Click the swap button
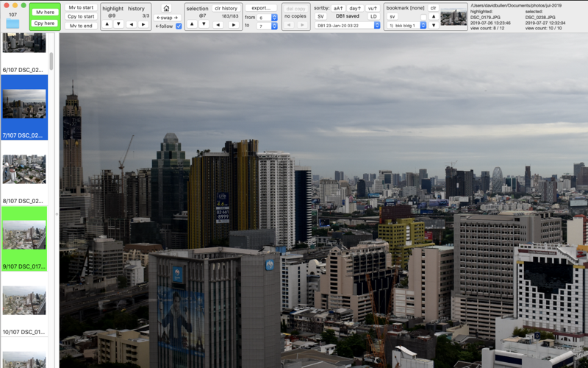588x368 pixels. [168, 18]
